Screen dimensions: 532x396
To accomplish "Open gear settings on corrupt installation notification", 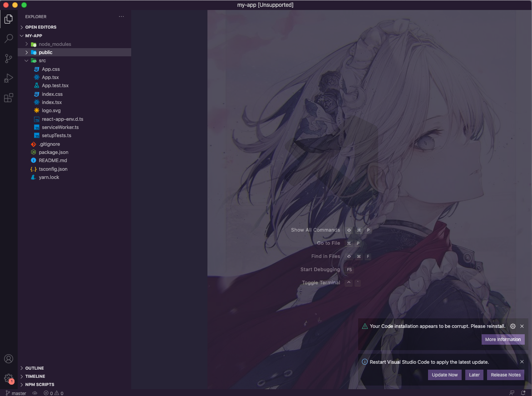I will click(512, 326).
